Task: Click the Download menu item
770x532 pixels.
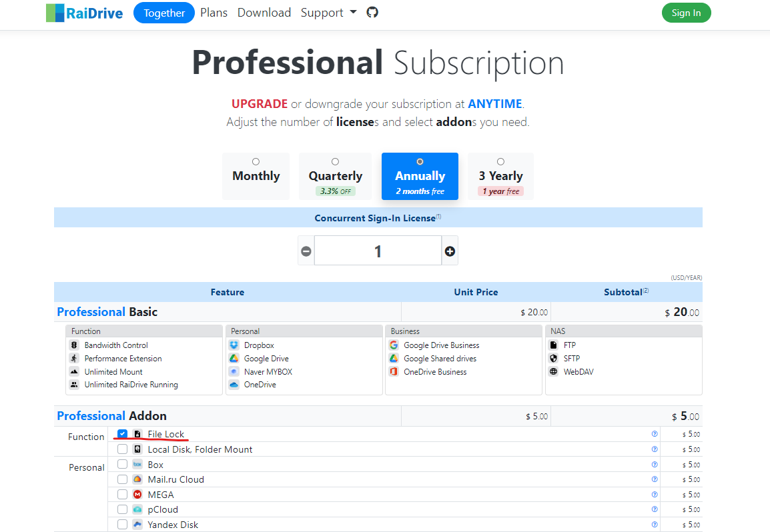Action: click(x=264, y=12)
